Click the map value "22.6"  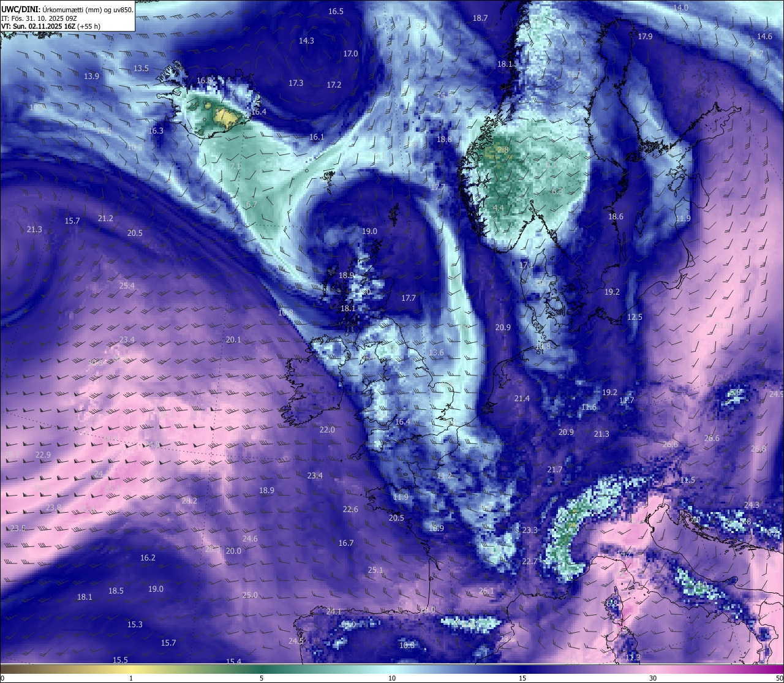(x=350, y=510)
